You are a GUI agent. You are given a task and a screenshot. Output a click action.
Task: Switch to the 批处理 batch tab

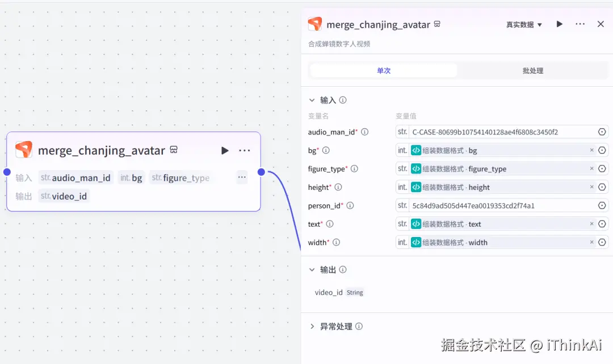coord(532,70)
